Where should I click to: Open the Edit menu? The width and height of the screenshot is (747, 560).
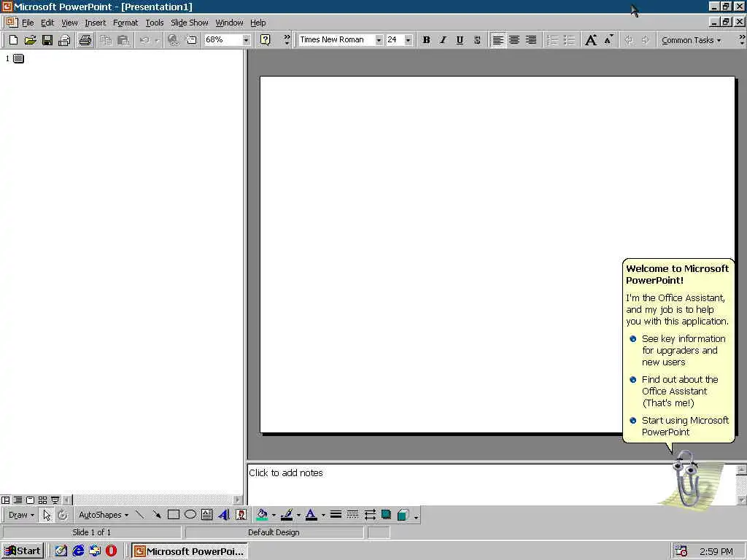click(x=47, y=23)
